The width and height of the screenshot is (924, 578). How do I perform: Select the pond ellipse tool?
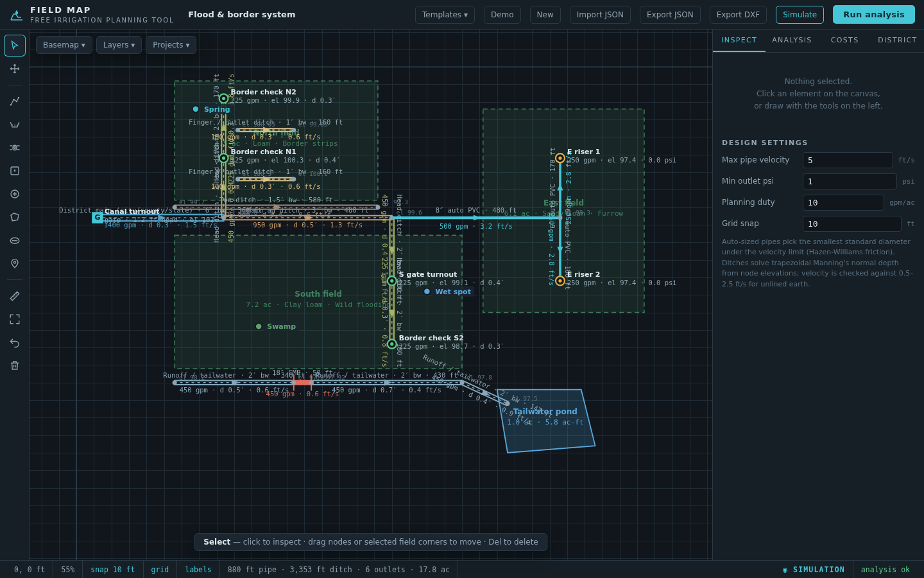(x=15, y=241)
